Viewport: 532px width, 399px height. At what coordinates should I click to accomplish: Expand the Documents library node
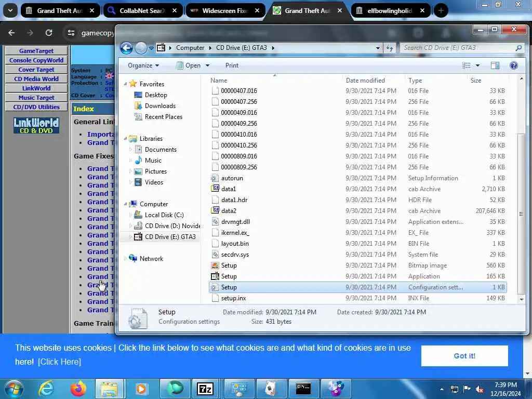click(130, 149)
